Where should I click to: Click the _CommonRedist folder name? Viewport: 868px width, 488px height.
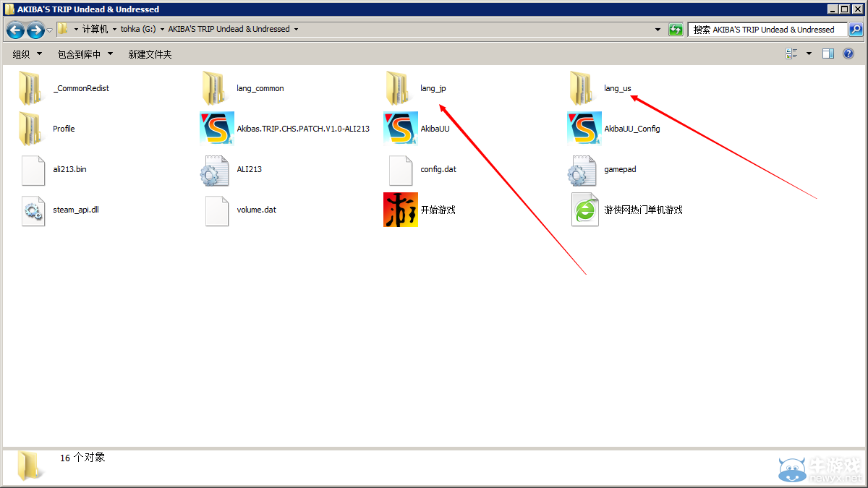[81, 88]
